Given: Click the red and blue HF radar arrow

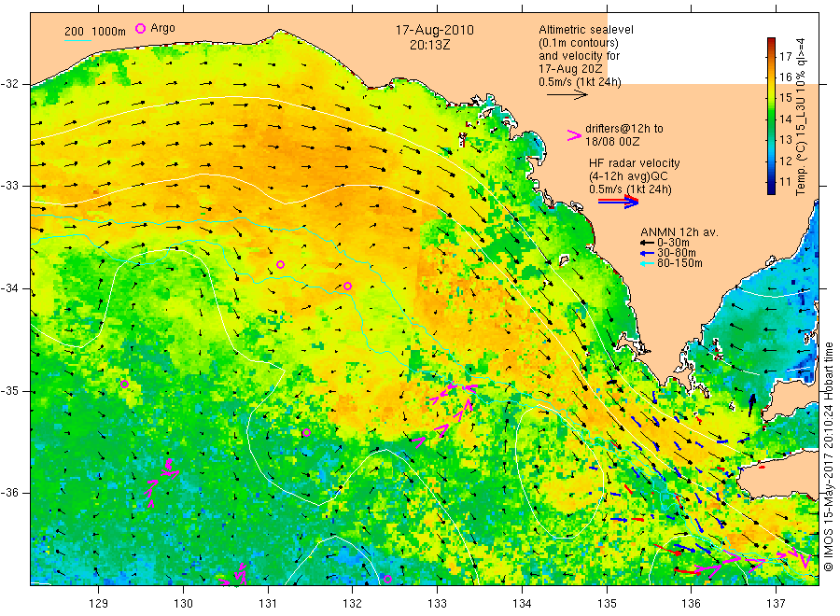Looking at the screenshot, I should click(618, 202).
